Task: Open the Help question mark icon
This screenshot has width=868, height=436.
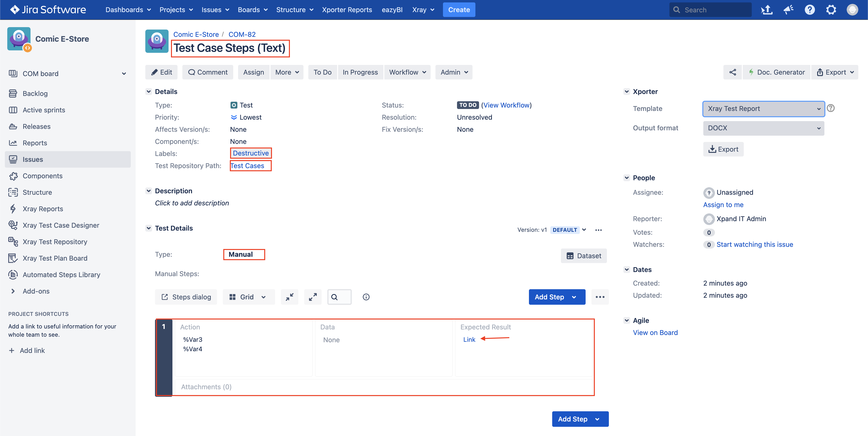Action: pyautogui.click(x=810, y=10)
